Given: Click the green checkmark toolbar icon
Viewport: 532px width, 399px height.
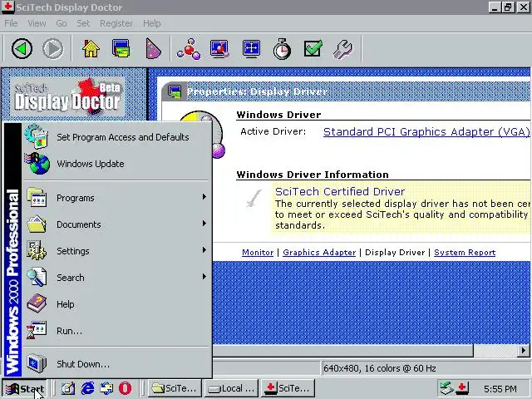Looking at the screenshot, I should coord(313,49).
